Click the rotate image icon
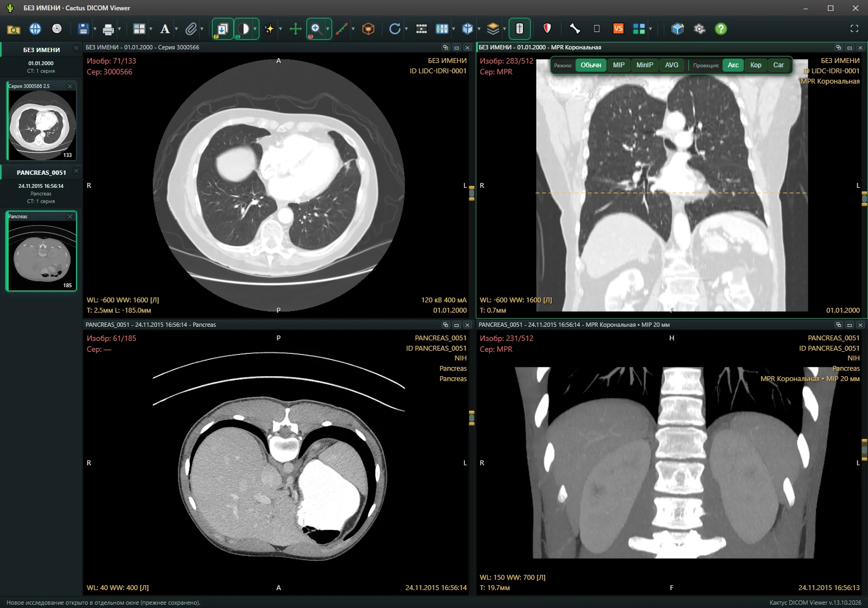868x608 pixels. point(395,29)
